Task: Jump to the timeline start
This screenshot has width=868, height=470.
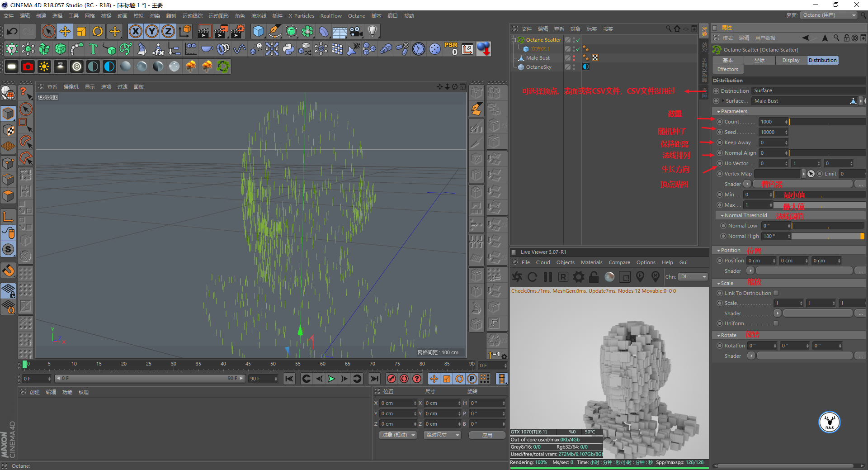Action: coord(289,379)
